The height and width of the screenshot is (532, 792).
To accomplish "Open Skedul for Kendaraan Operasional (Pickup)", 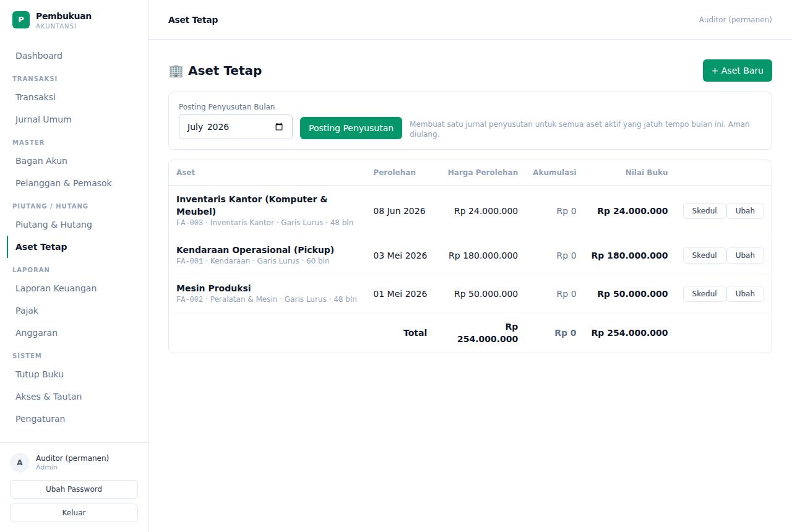I will pos(704,255).
